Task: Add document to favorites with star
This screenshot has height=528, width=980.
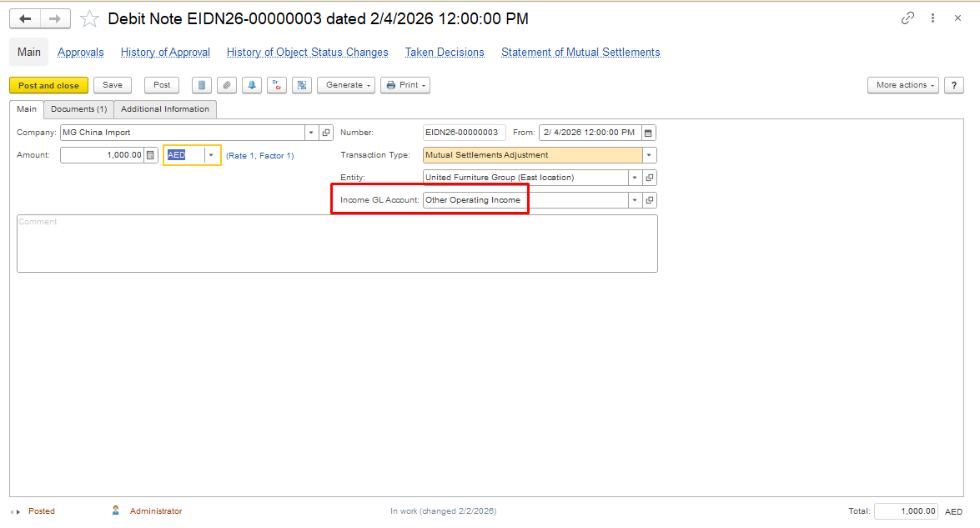Action: pyautogui.click(x=89, y=18)
